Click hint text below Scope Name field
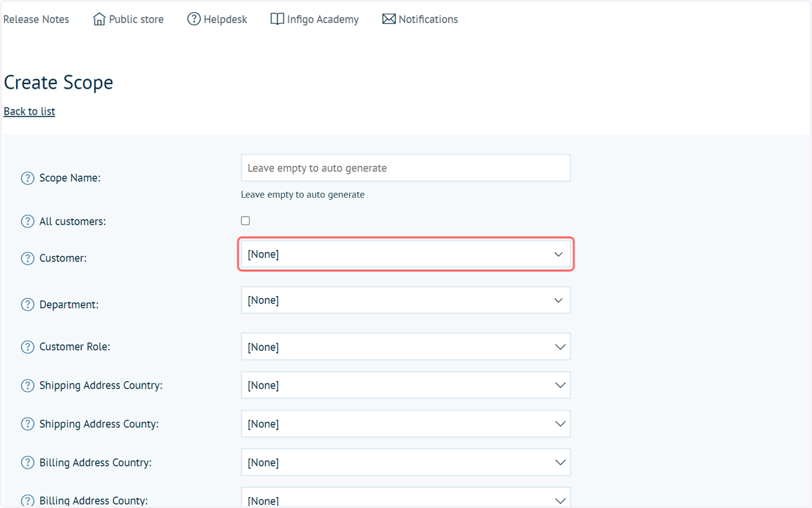 [x=302, y=194]
